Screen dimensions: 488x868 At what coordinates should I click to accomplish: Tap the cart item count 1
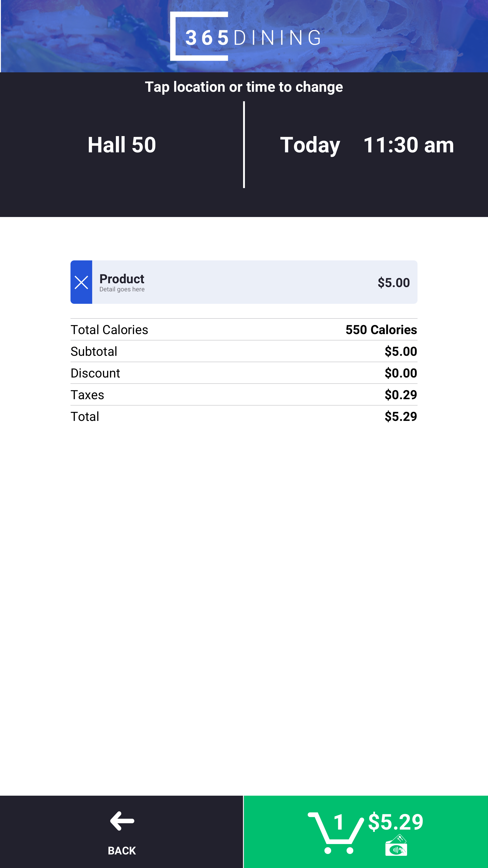coord(339,821)
